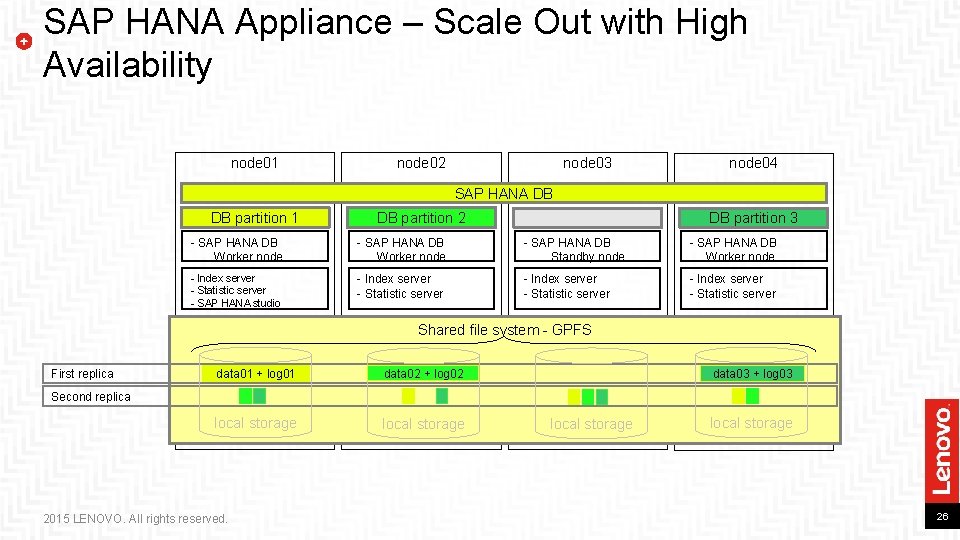Select node04 SAP HANA DB Worker node box

click(x=754, y=246)
